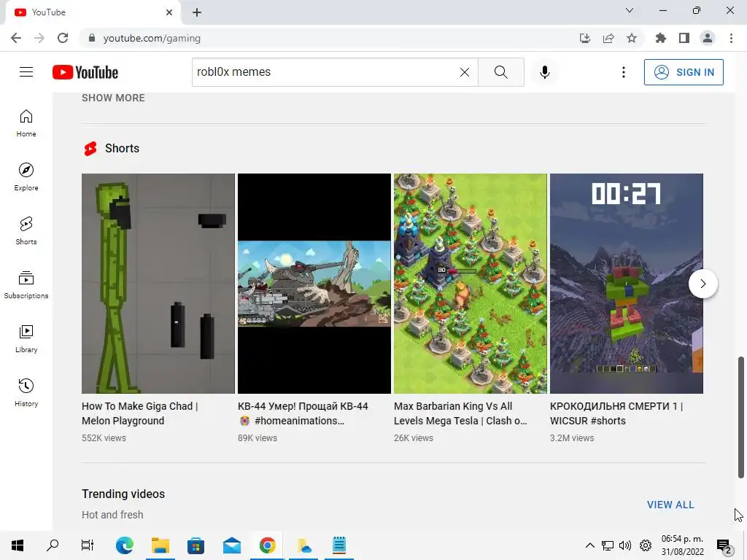The width and height of the screenshot is (747, 560).
Task: Open the KB-44 tank animation thumbnail
Action: (314, 284)
